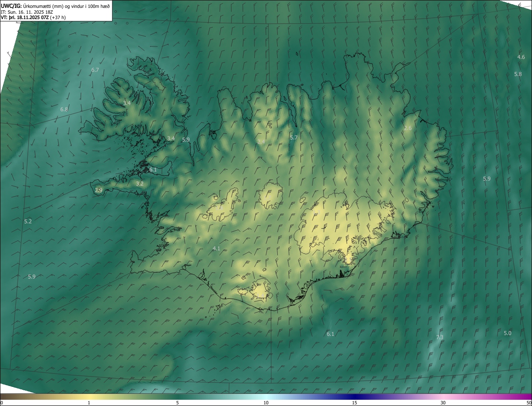Click the 5.2 value label on the map
This screenshot has width=532, height=406.
[x=28, y=222]
